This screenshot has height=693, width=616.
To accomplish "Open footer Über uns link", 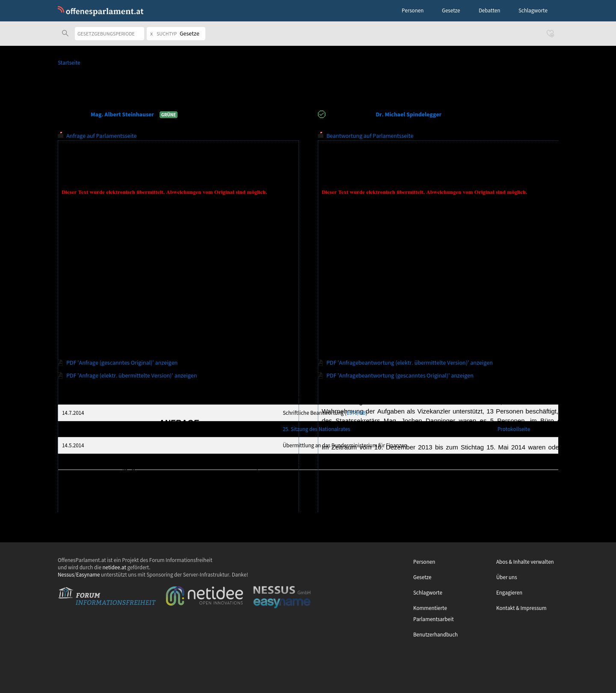I will pyautogui.click(x=506, y=577).
